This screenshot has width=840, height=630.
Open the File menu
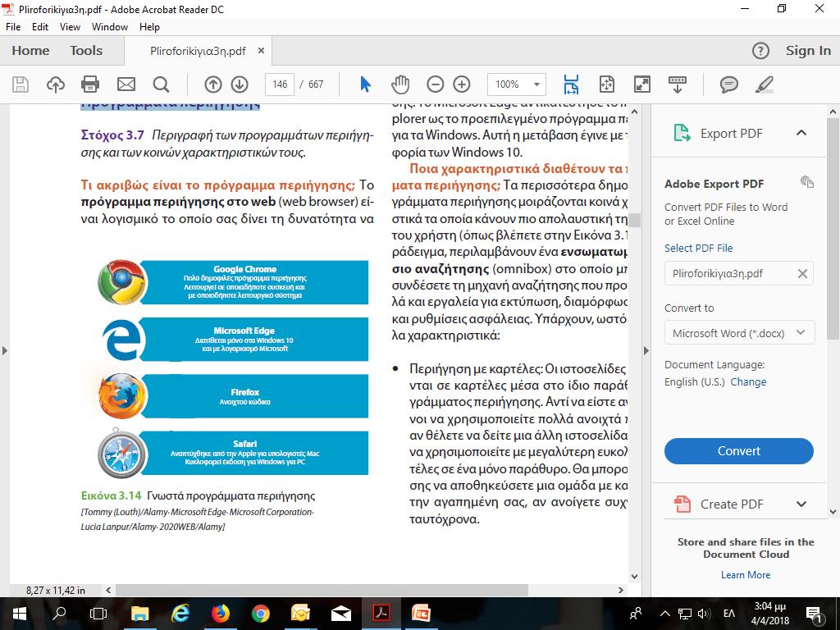(13, 27)
